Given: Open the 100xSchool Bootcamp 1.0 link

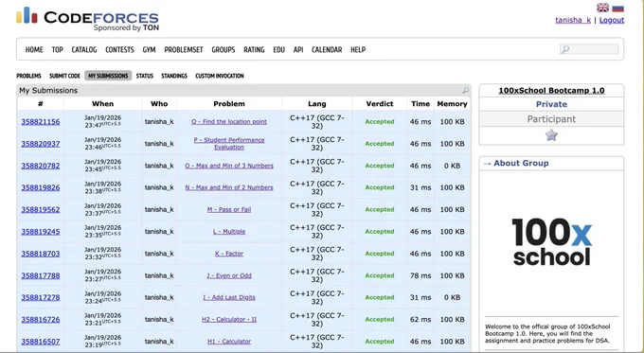Looking at the screenshot, I should point(551,90).
